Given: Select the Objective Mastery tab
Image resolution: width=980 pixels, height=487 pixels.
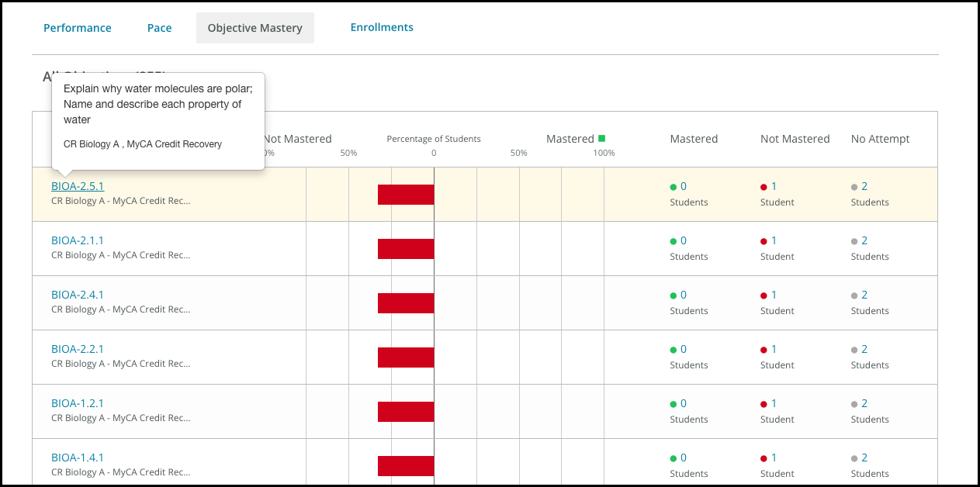Looking at the screenshot, I should pyautogui.click(x=255, y=28).
